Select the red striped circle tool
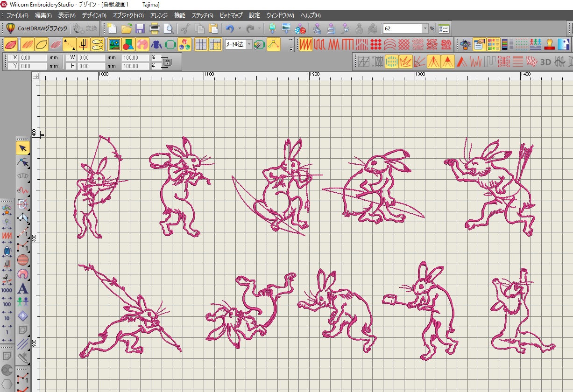Image resolution: width=573 pixels, height=392 pixels. (22, 260)
